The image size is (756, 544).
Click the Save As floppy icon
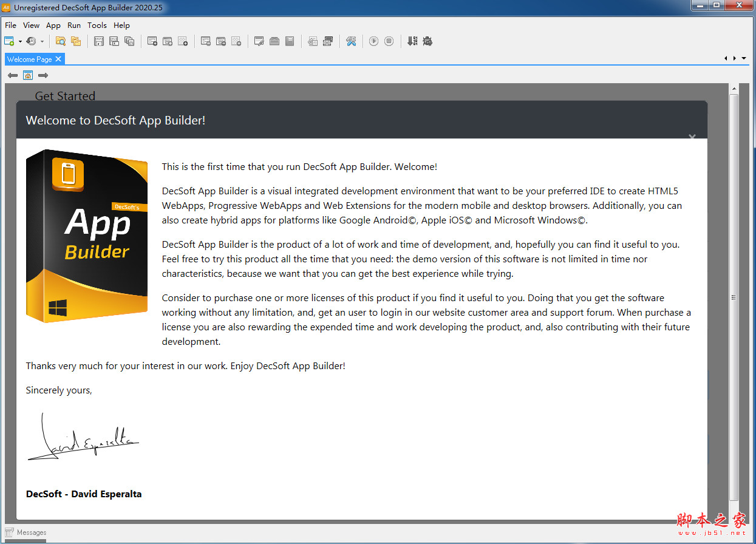click(x=114, y=41)
